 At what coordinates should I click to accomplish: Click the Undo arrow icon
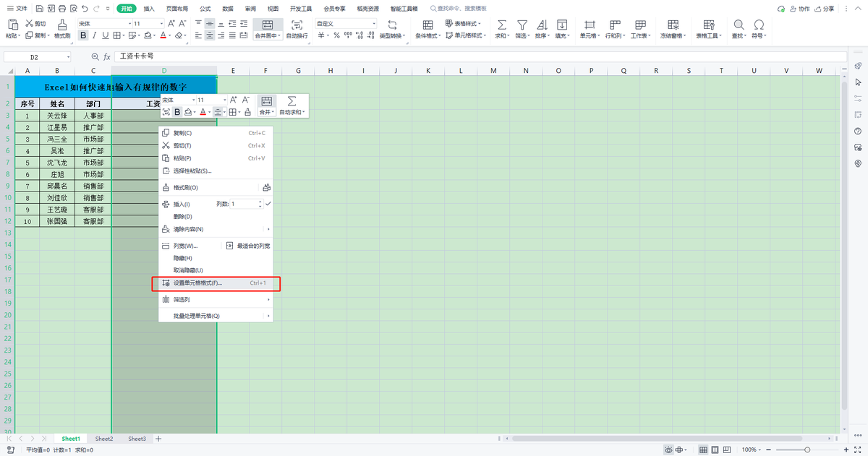click(x=85, y=9)
